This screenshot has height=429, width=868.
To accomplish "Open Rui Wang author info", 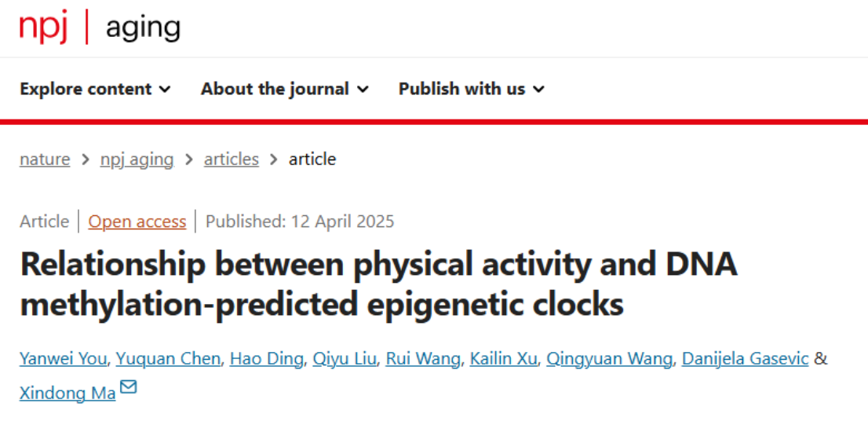I will 423,359.
